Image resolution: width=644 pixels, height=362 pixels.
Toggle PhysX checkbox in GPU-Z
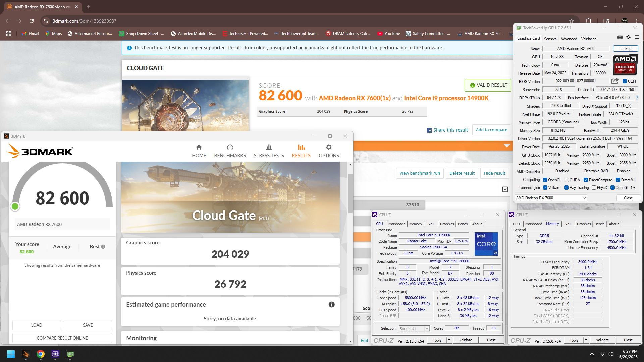point(594,188)
